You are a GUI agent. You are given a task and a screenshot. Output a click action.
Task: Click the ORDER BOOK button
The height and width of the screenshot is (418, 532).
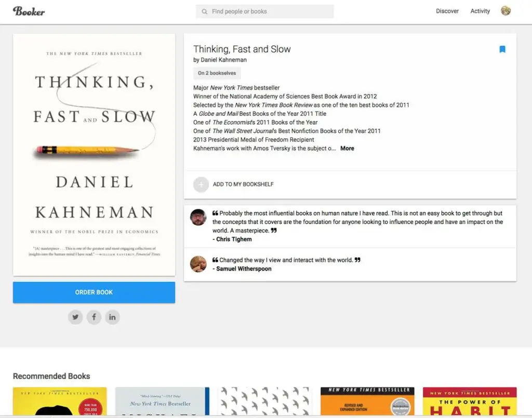94,292
